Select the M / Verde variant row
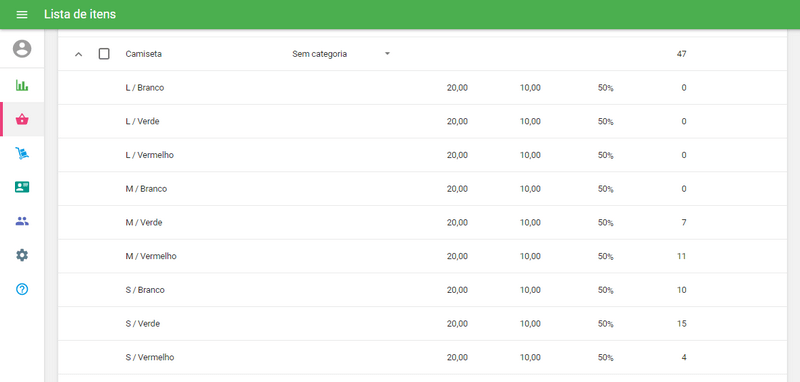800x382 pixels. pyautogui.click(x=422, y=222)
